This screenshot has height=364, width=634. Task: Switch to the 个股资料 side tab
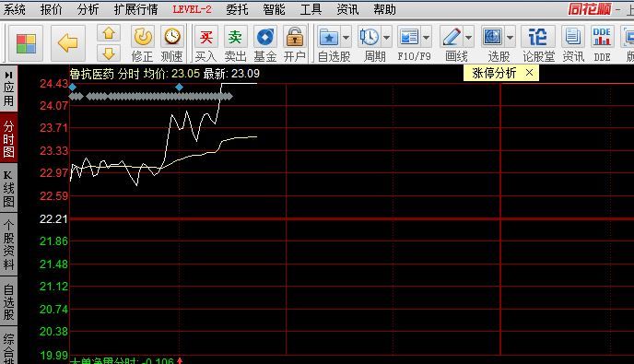tap(8, 245)
